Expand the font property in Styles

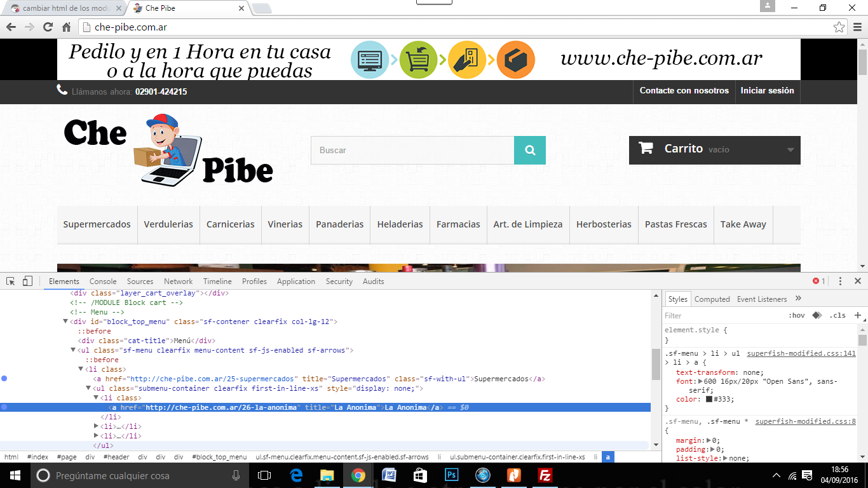coord(701,382)
